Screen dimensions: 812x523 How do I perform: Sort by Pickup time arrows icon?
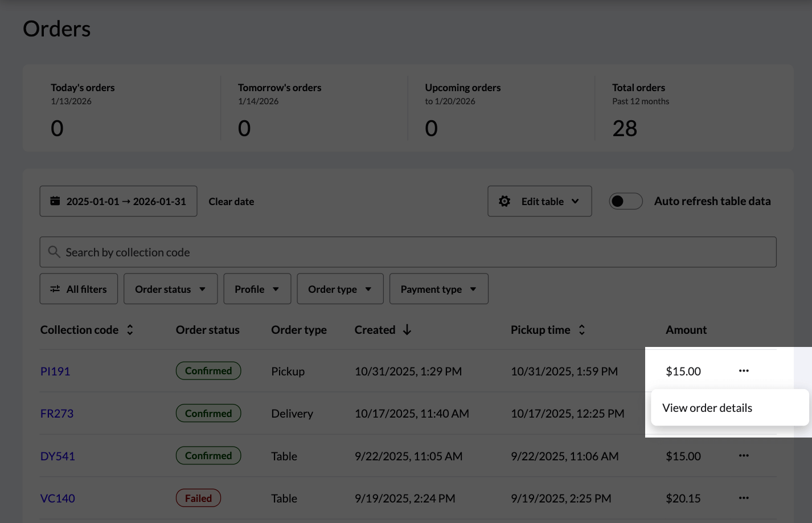(x=581, y=330)
